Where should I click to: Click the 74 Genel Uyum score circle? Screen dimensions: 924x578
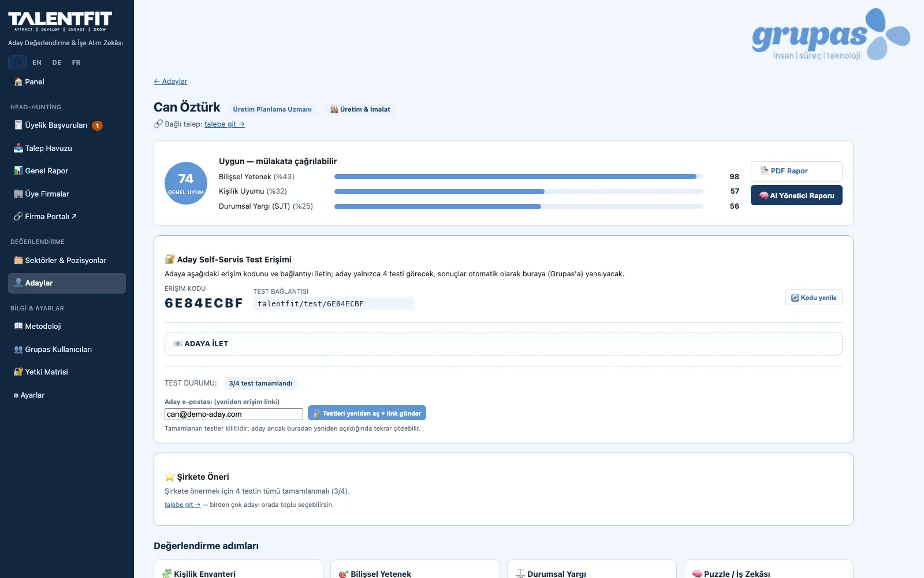[x=186, y=183]
